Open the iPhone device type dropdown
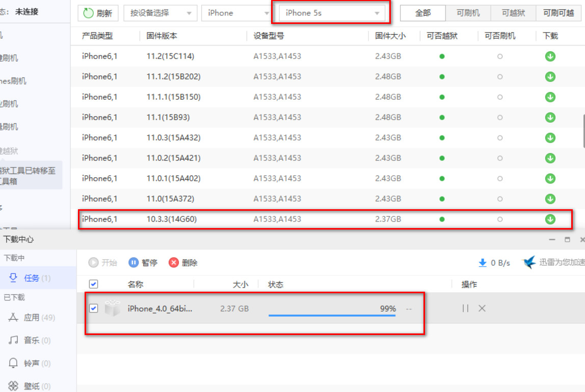 point(236,13)
